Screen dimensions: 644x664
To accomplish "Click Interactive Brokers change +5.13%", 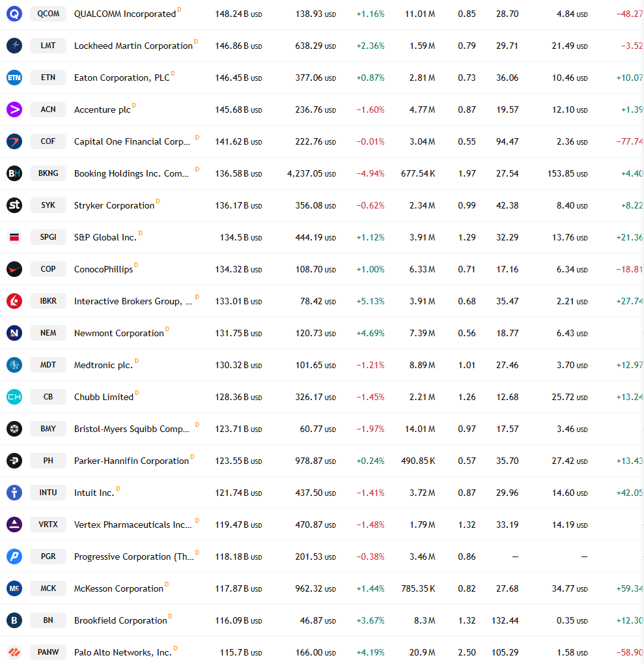I will [x=371, y=301].
